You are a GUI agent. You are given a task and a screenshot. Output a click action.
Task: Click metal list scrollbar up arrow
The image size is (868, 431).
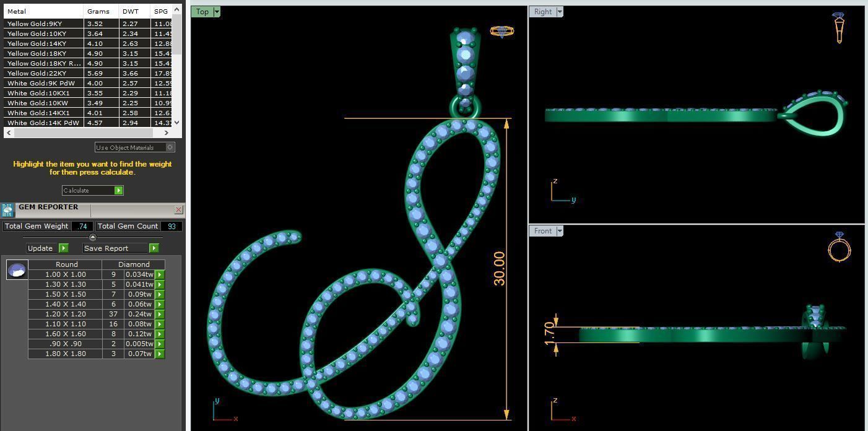click(x=177, y=9)
